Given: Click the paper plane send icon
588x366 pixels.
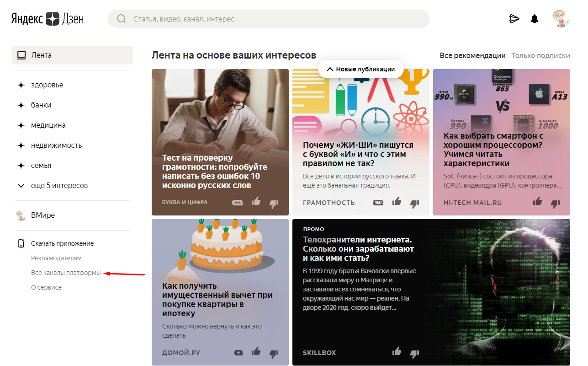Looking at the screenshot, I should tap(514, 19).
